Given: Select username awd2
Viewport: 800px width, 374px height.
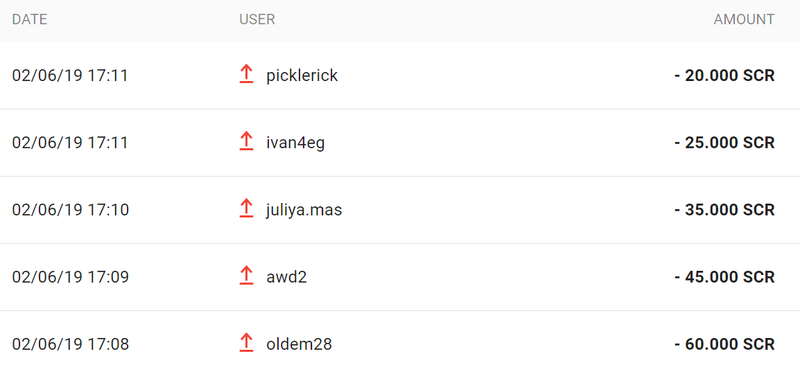Looking at the screenshot, I should point(286,277).
